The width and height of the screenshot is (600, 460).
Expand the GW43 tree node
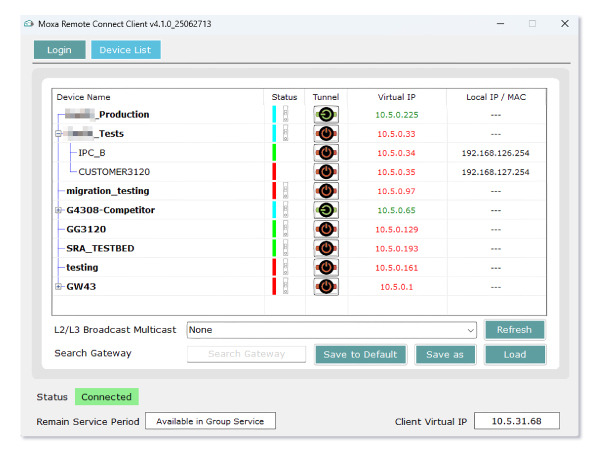[59, 287]
